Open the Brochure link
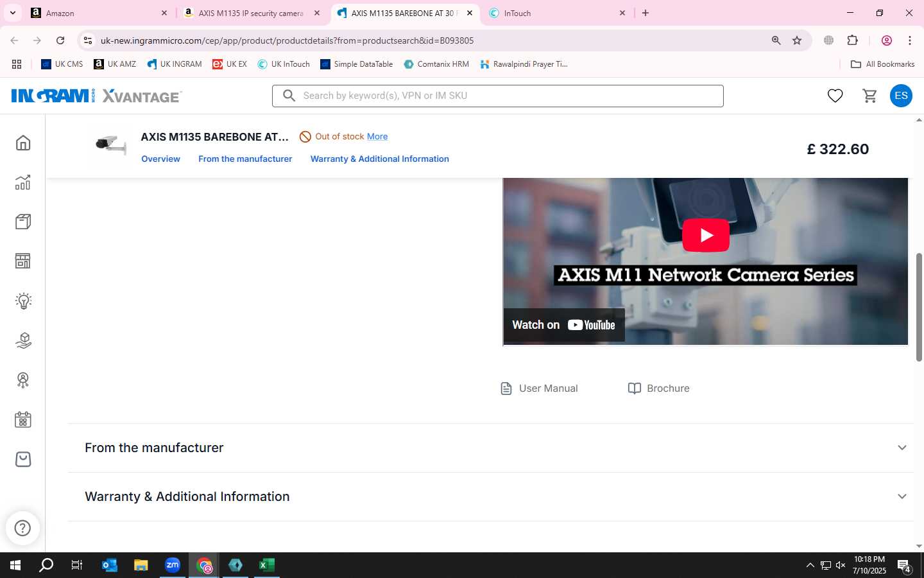 (658, 389)
